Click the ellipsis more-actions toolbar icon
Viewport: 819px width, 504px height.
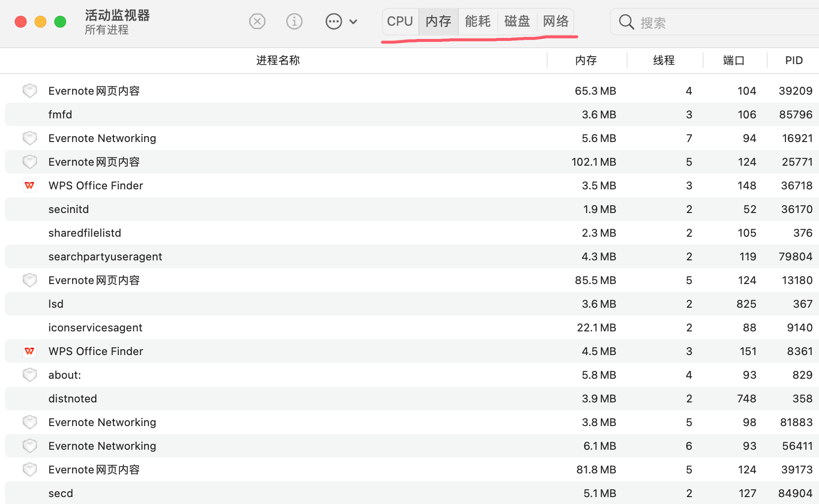(x=334, y=21)
